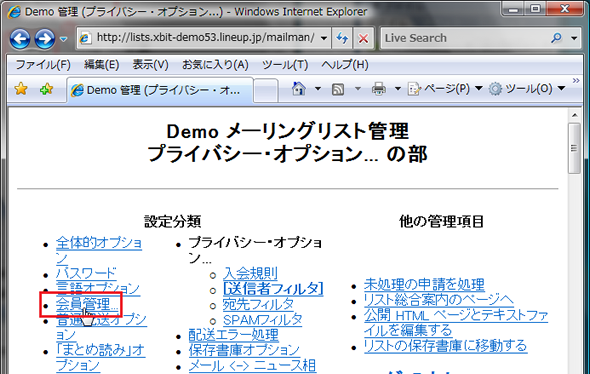Viewport: 590px width, 374px height.
Task: Click the Add to Favorites icon
Action: click(46, 89)
